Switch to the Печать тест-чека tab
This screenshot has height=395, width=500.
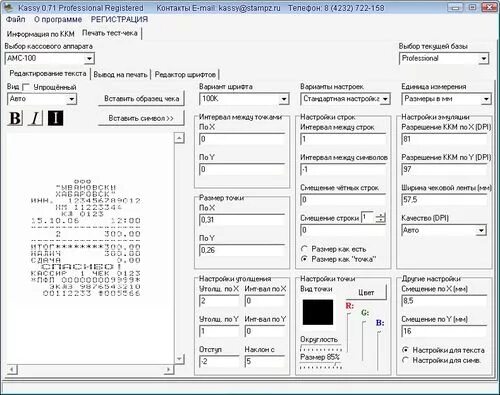pos(110,33)
